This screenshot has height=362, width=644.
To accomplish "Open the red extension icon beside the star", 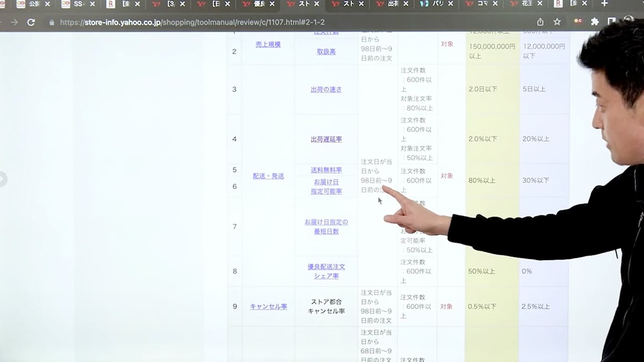I will [x=579, y=22].
